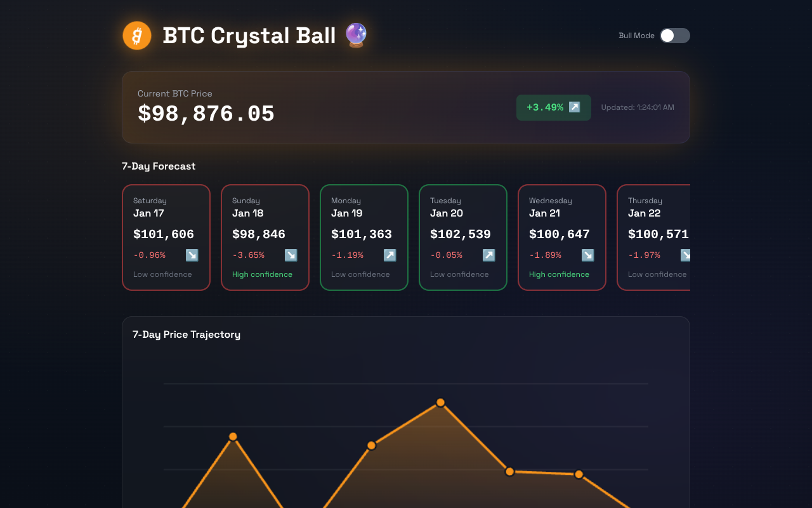Select the Tuesday Jan 20 forecast card

tap(462, 237)
